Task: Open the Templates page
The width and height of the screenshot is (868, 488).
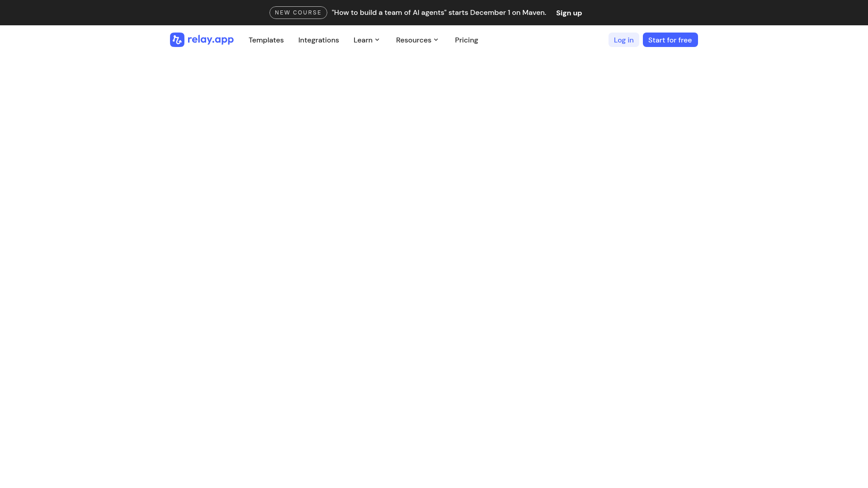Action: point(266,40)
